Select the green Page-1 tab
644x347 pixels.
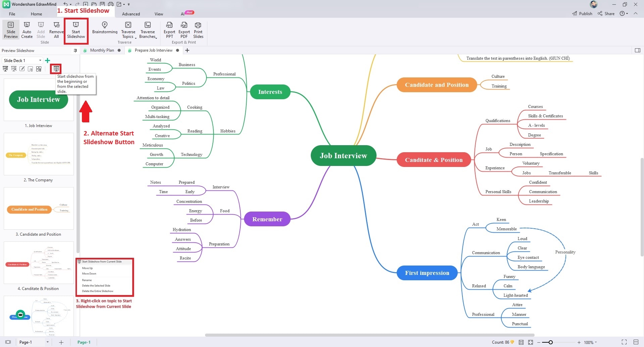click(84, 342)
